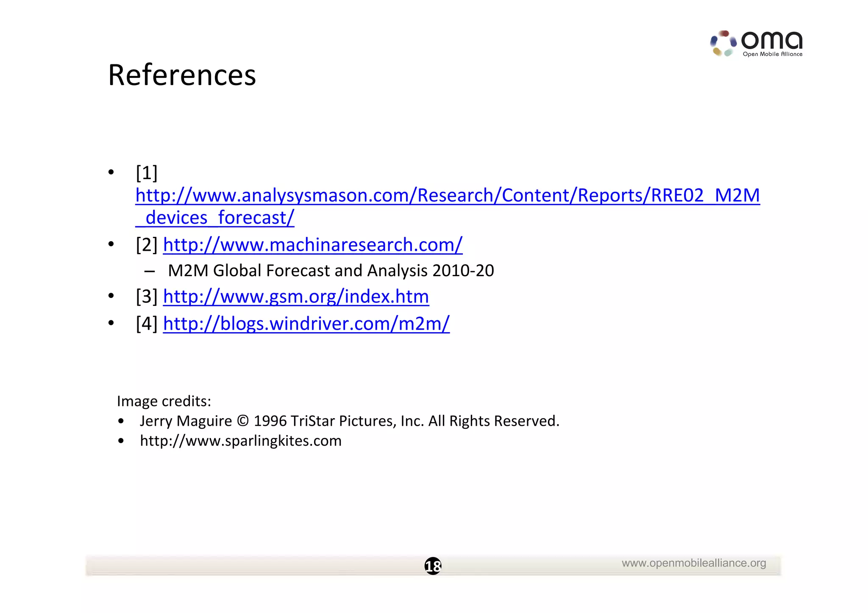The width and height of the screenshot is (868, 613).
Task: Click the OMA Open Mobile Alliance logo
Action: pos(756,44)
